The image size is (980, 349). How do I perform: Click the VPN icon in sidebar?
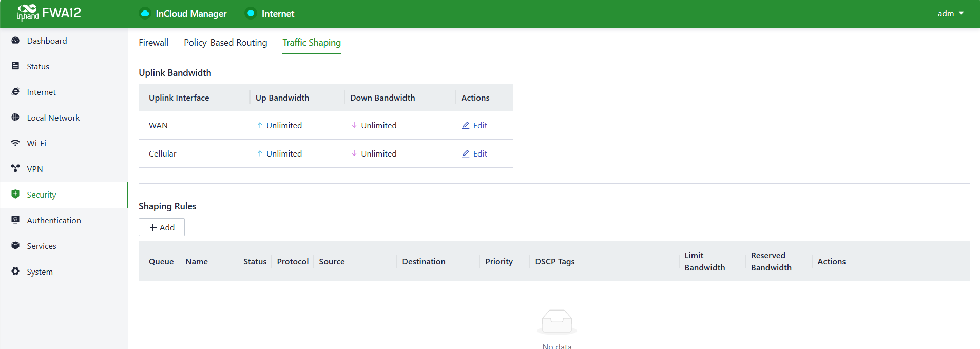[15, 169]
